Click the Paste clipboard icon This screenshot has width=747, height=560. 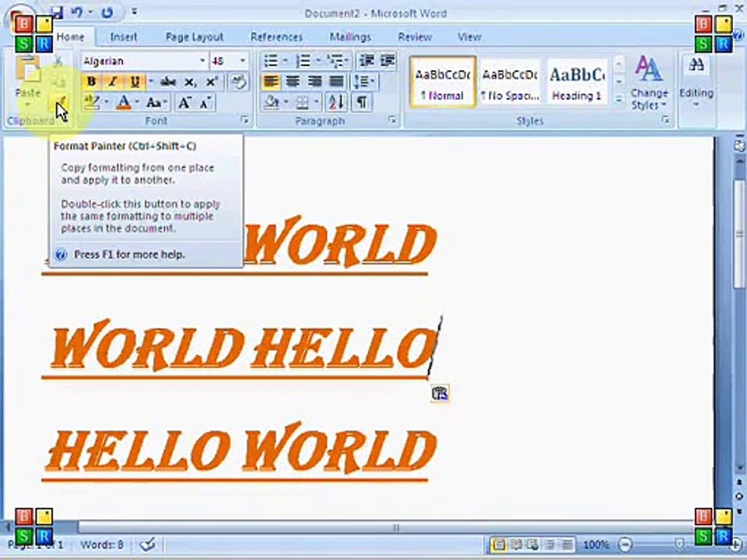click(x=28, y=70)
